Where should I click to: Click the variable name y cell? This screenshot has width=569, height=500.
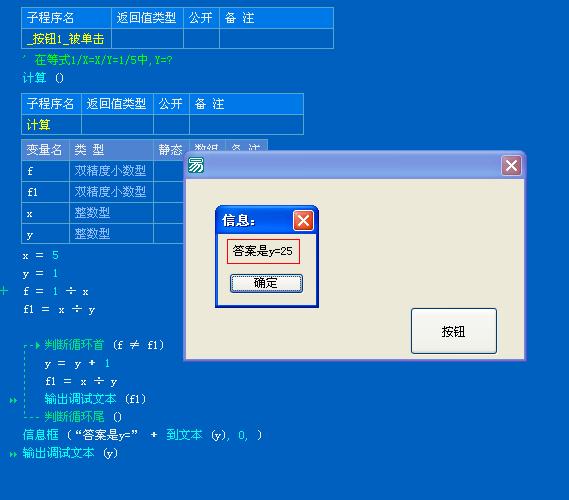[x=45, y=234]
